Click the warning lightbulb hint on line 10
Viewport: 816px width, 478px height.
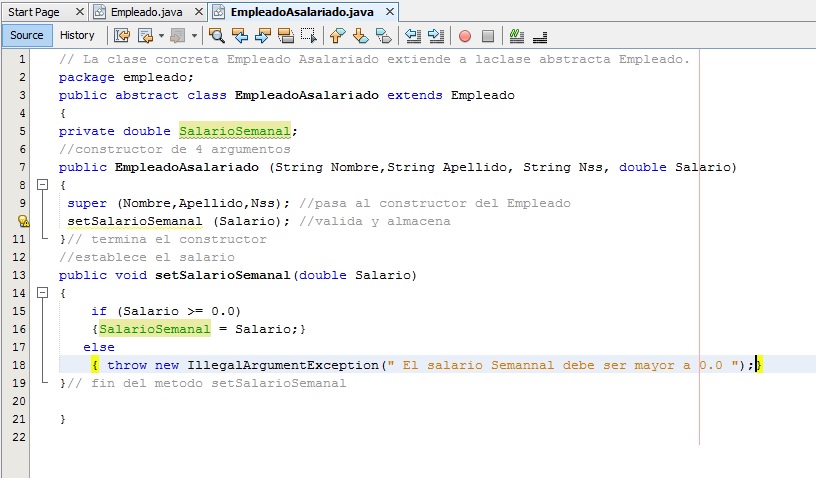(x=25, y=222)
